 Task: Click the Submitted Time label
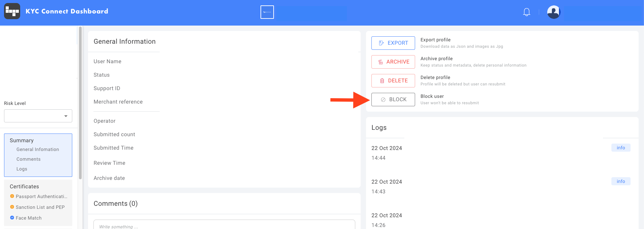pyautogui.click(x=113, y=148)
